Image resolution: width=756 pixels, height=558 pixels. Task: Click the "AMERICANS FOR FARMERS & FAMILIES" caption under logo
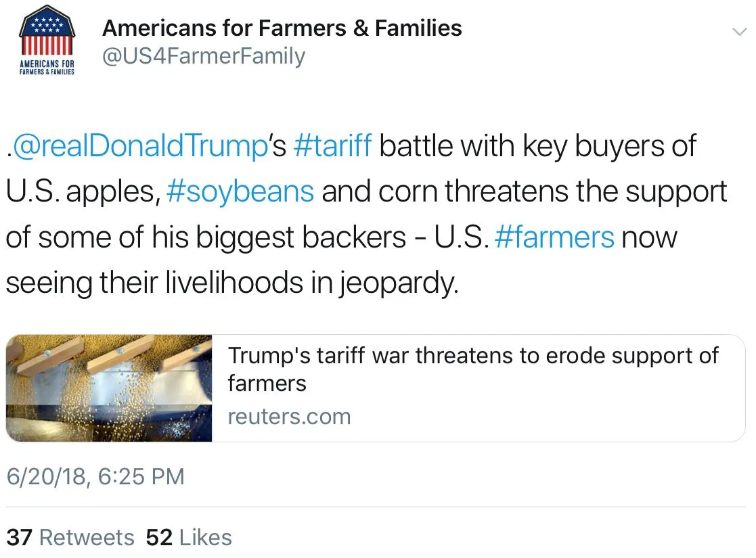coord(46,68)
